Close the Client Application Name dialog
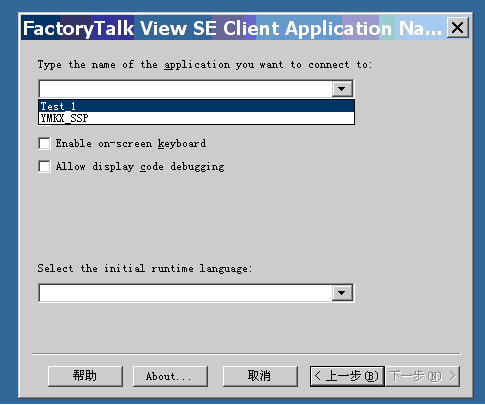485x405 pixels. [457, 28]
